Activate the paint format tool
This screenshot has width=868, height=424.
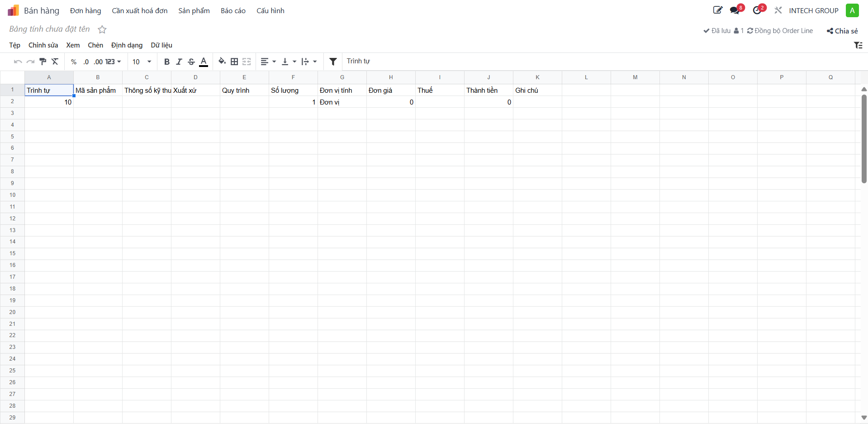coord(43,62)
